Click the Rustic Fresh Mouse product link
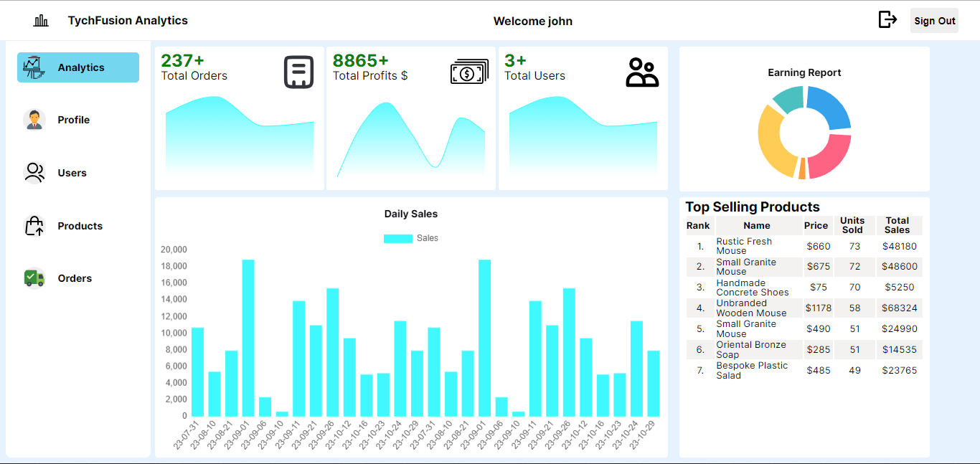This screenshot has height=464, width=980. tap(744, 246)
